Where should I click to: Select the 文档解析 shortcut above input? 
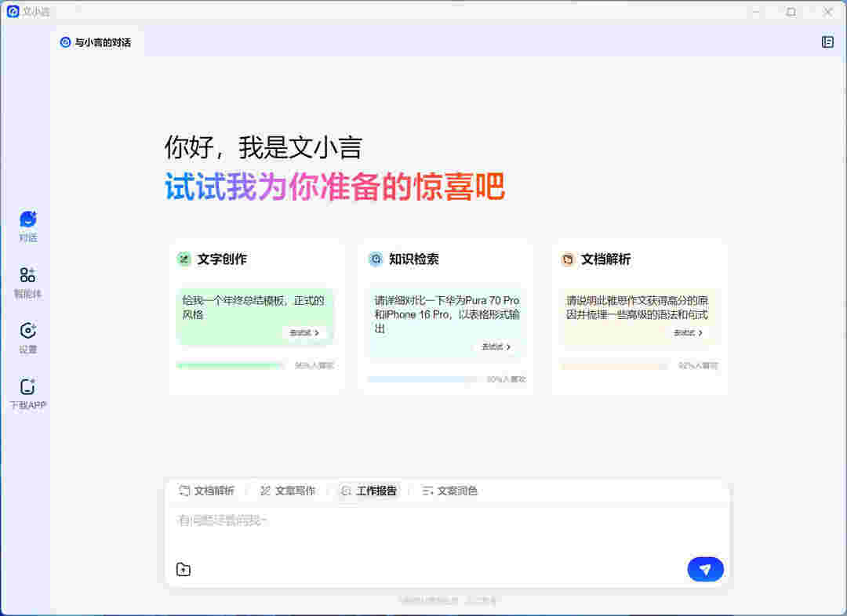[x=206, y=491]
